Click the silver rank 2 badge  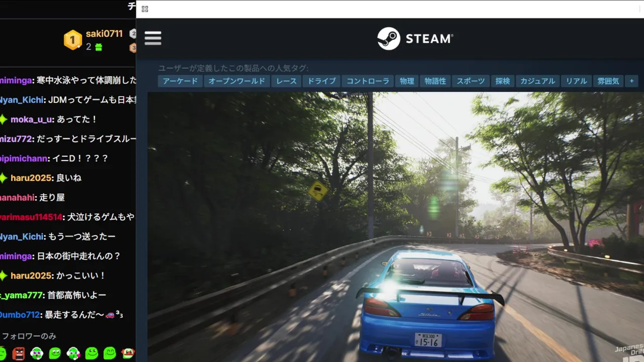pos(133,34)
